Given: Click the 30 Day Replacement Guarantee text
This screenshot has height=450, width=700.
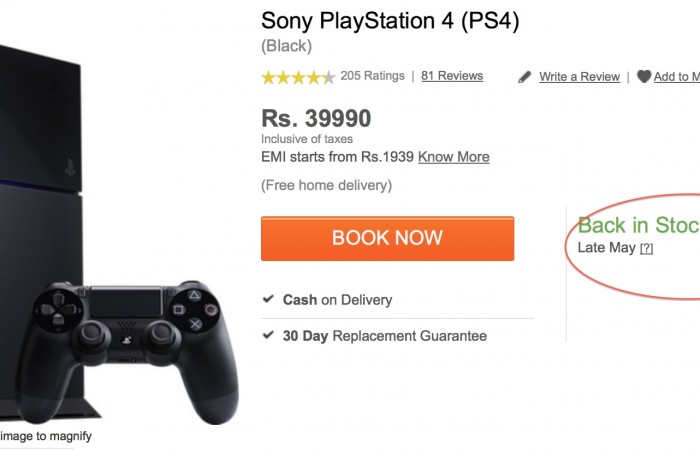Looking at the screenshot, I should click(385, 336).
